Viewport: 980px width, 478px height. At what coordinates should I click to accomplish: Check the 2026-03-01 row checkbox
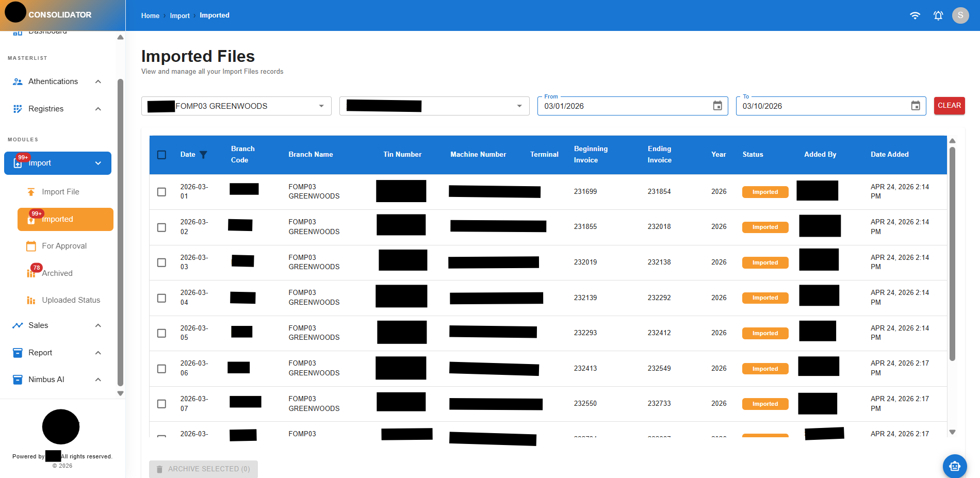[161, 191]
